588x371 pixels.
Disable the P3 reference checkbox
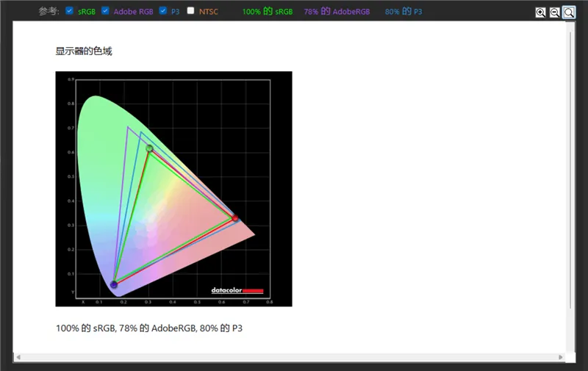point(163,11)
